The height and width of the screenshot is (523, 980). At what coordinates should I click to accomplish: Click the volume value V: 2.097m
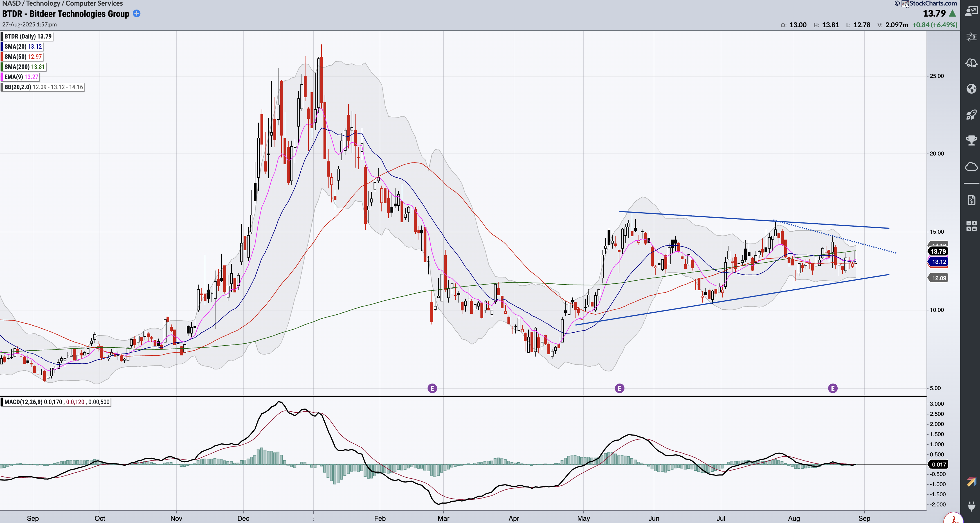tap(893, 25)
